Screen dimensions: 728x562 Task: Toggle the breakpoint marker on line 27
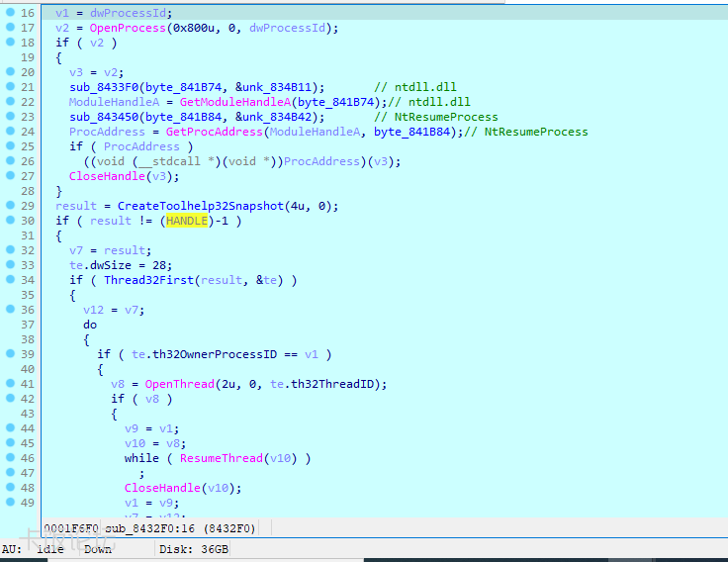(x=9, y=176)
